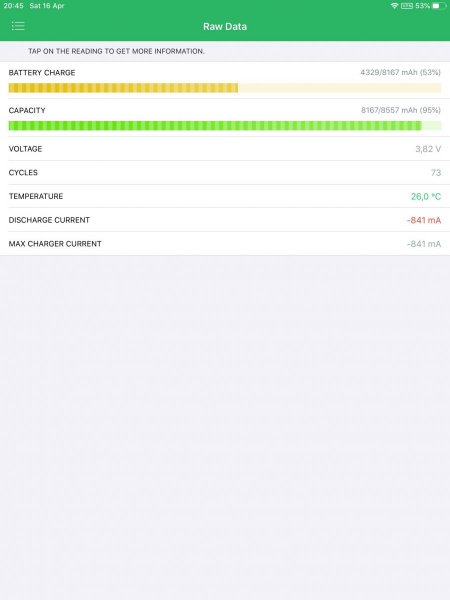Screen dimensions: 450x600
Task: Select the Cycles row
Action: point(225,173)
